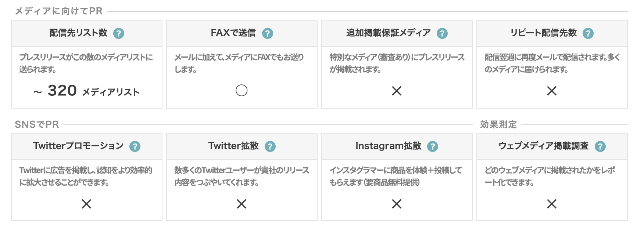Image resolution: width=644 pixels, height=229 pixels.
Task: Open Twitter拡散 help question mark
Action: (270, 146)
